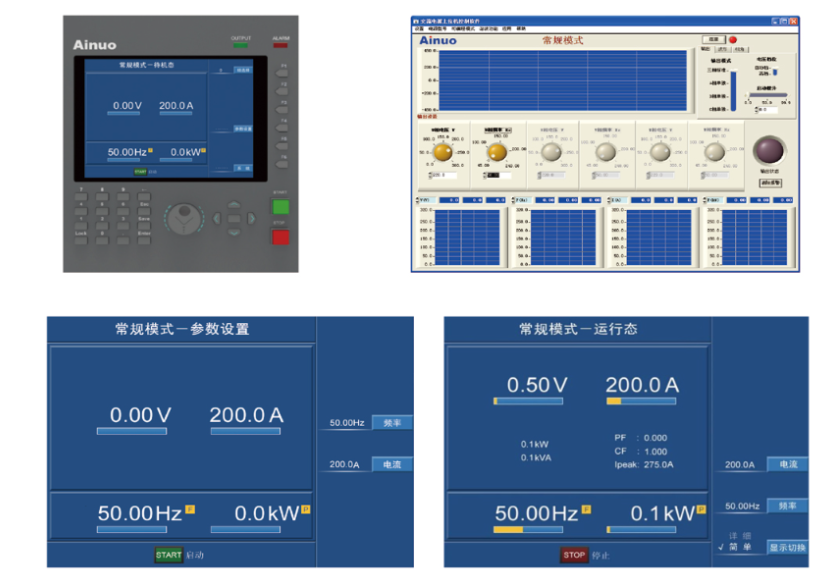Click the first yellow voltage knob

pos(442,151)
